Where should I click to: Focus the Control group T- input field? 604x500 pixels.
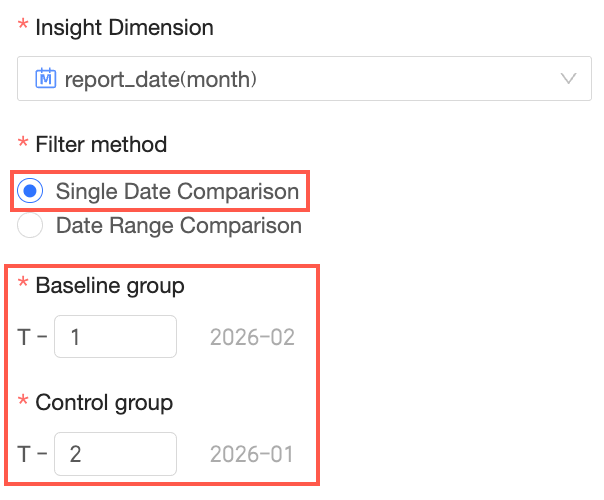(115, 454)
